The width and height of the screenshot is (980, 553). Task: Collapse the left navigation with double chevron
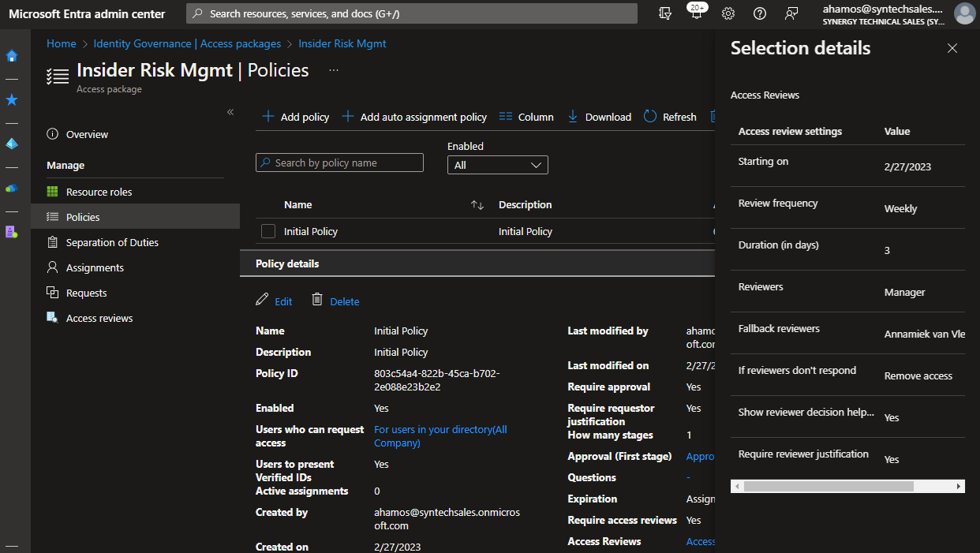click(230, 112)
